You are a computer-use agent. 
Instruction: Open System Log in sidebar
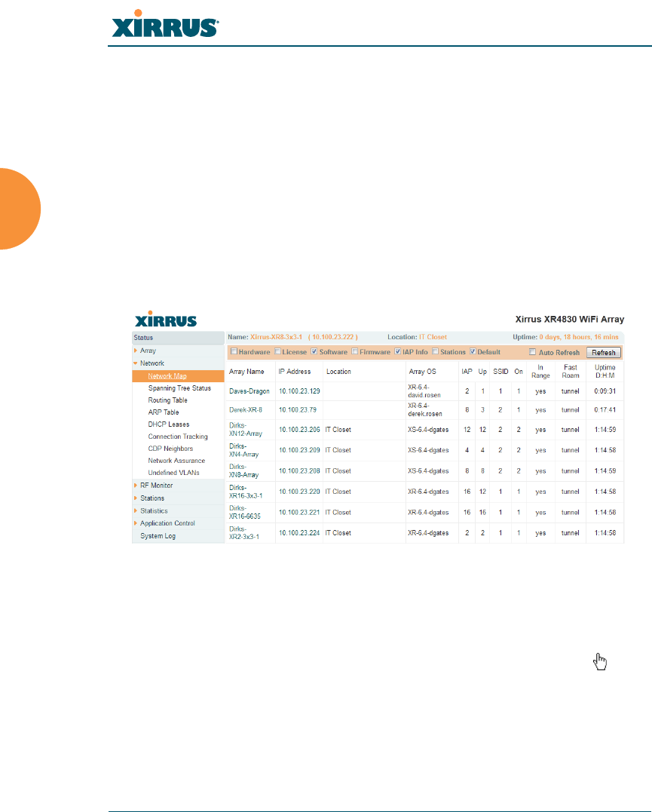point(158,536)
